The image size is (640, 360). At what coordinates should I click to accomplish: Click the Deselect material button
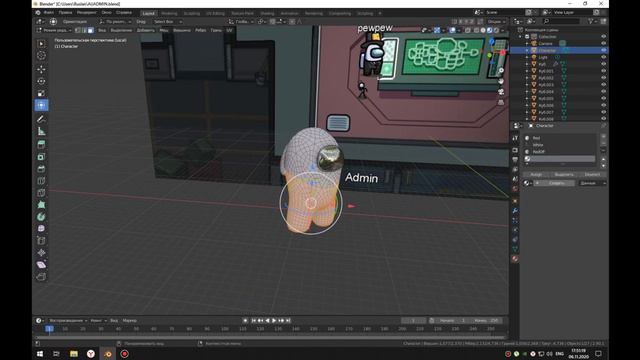(x=592, y=174)
